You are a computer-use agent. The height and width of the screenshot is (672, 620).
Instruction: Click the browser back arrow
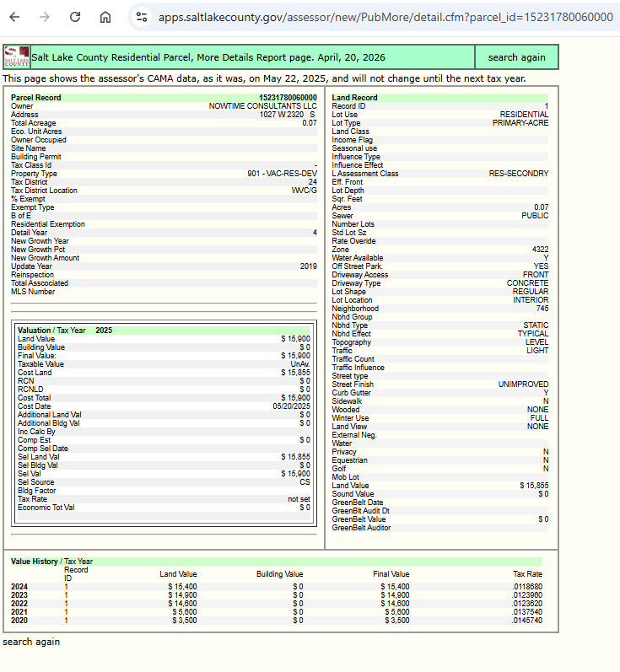click(14, 17)
